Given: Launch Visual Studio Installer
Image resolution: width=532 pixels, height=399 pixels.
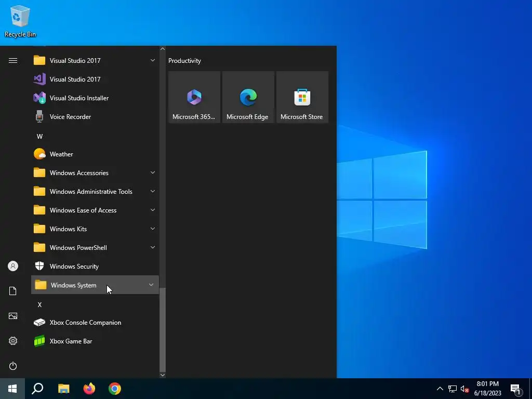Looking at the screenshot, I should pyautogui.click(x=95, y=98).
